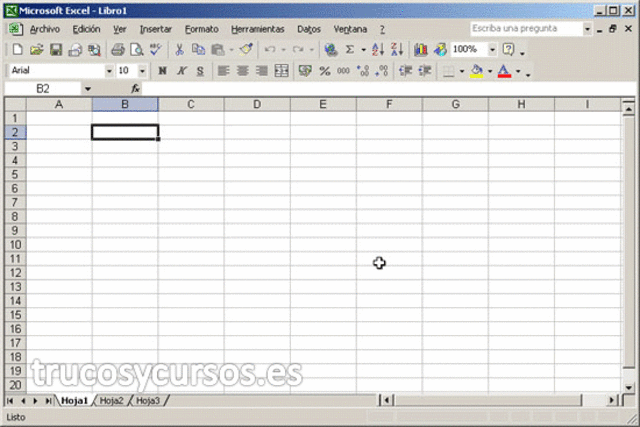Open the Edición menu
This screenshot has width=640, height=427.
[x=86, y=29]
